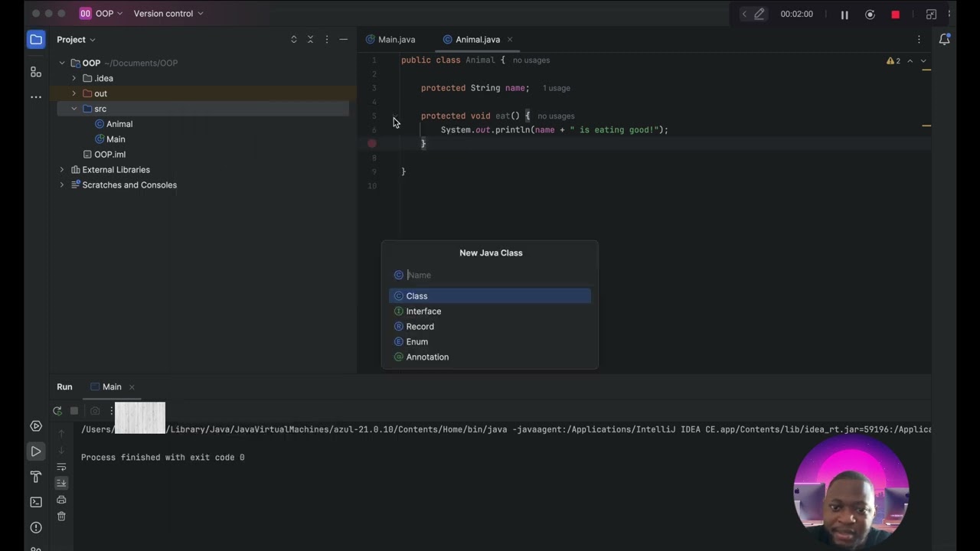Toggle soft-wrap in Run console
Screen dimensions: 980x551
click(62, 467)
